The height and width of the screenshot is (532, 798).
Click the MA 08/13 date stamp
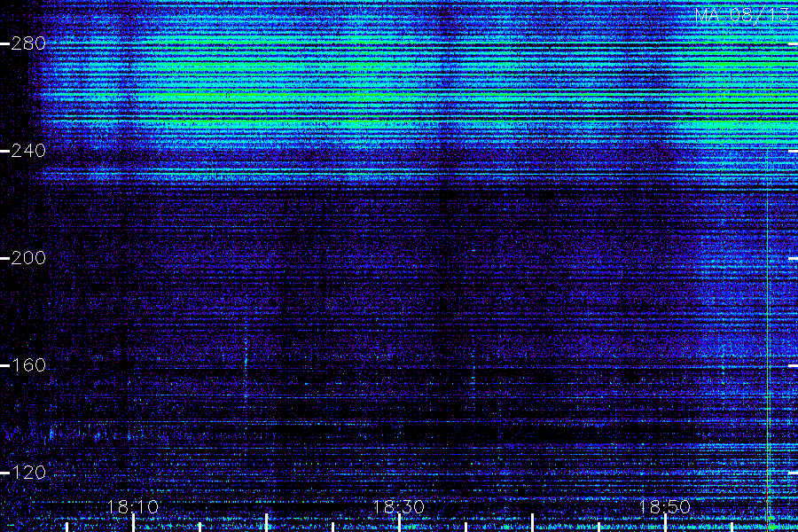(742, 15)
